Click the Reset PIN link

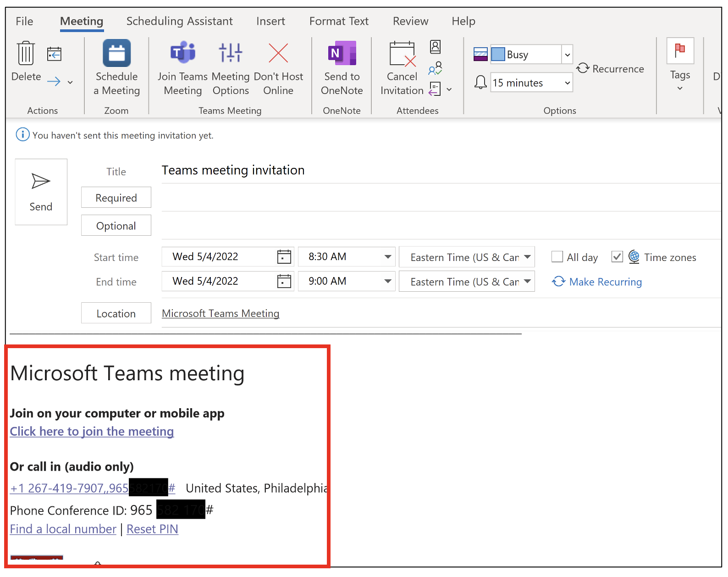tap(152, 529)
